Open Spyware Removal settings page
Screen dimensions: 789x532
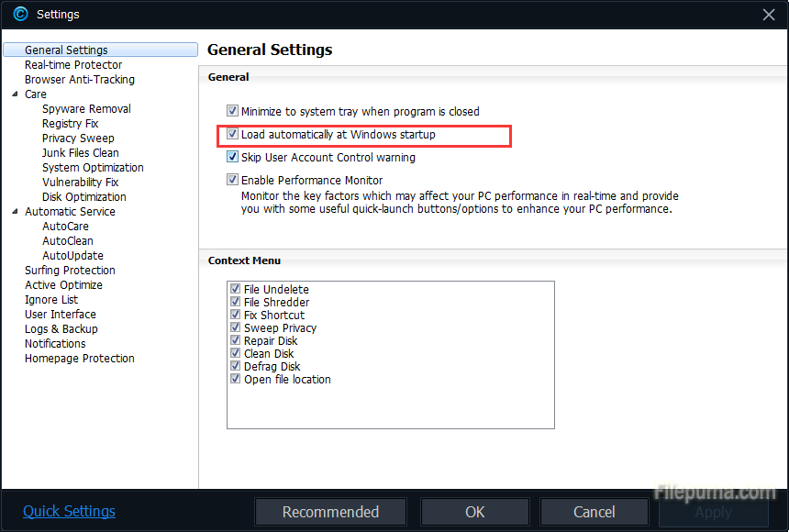pos(86,109)
